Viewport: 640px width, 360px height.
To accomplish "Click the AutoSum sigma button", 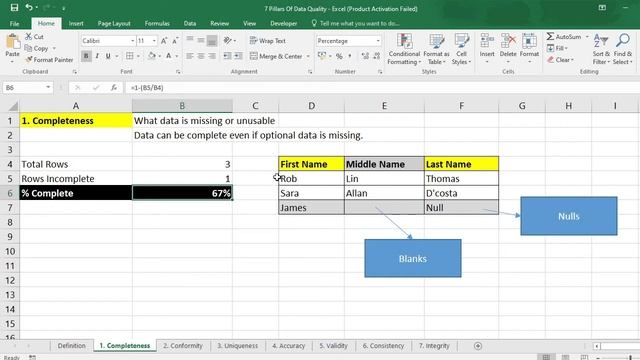I will 564,37.
